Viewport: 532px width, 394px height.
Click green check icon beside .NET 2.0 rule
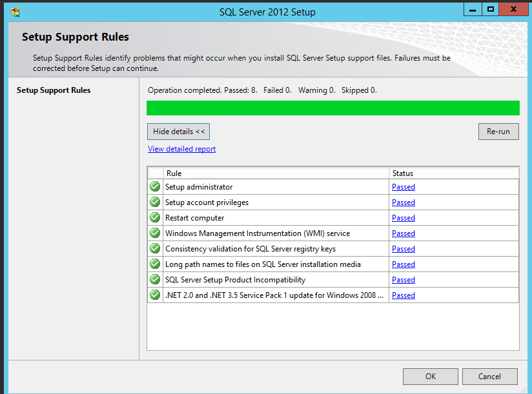pyautogui.click(x=155, y=295)
